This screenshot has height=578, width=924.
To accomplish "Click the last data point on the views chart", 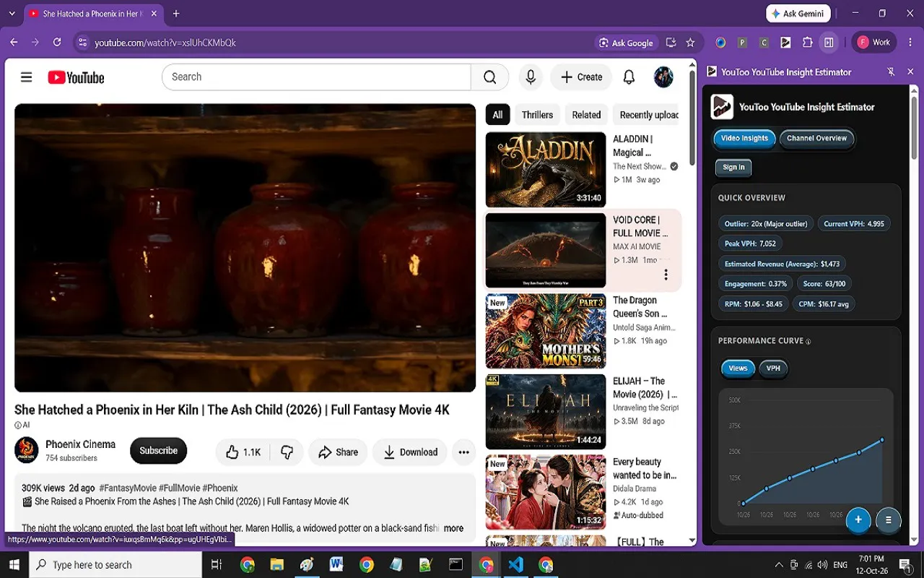I will pyautogui.click(x=882, y=440).
